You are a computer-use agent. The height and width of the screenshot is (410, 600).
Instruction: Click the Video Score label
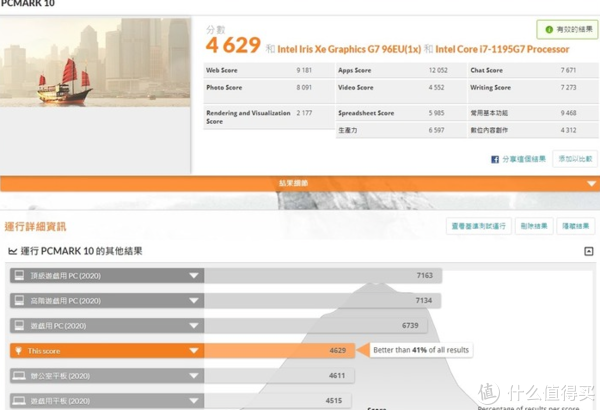pyautogui.click(x=355, y=87)
